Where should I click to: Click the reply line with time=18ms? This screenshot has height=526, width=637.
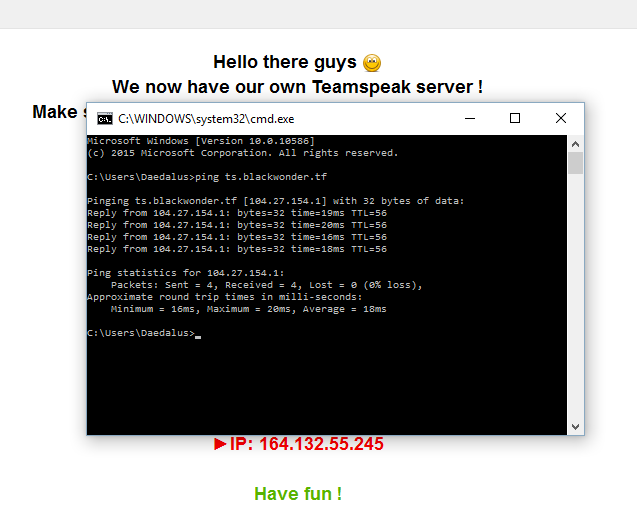click(x=237, y=249)
